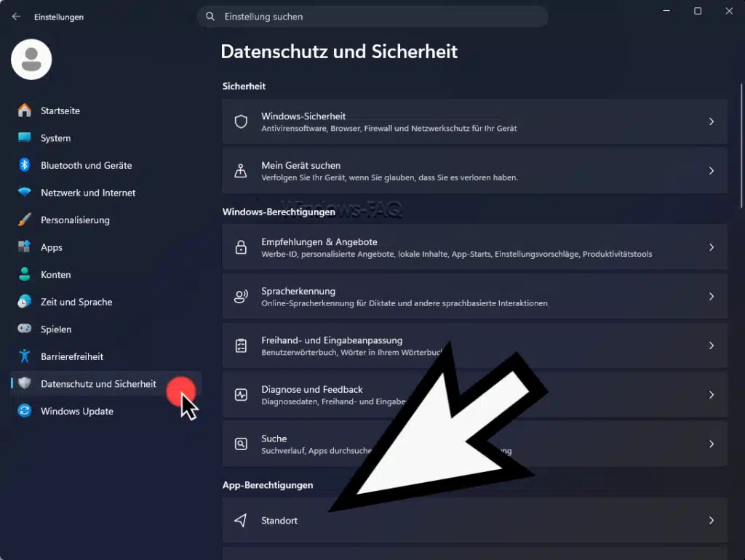Open Spracherkennung row chevron
The width and height of the screenshot is (745, 560).
coord(712,297)
